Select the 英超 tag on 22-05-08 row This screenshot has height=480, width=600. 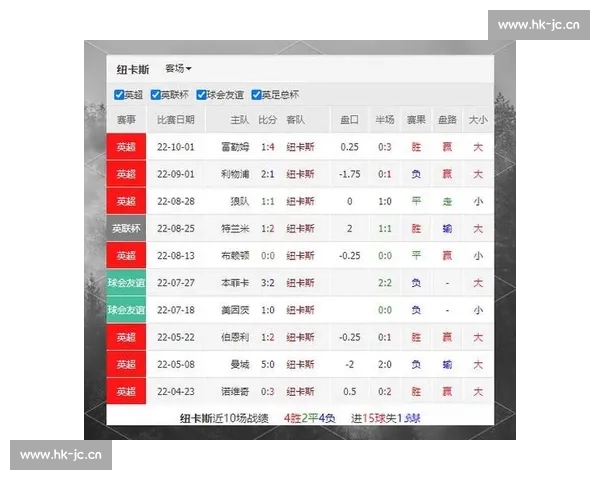click(126, 364)
